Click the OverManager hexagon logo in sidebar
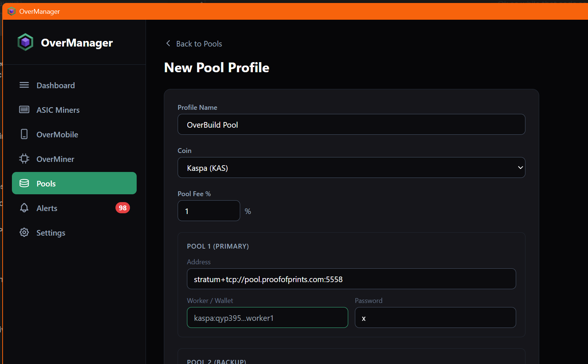Screen dimensions: 588x364 (x=25, y=42)
